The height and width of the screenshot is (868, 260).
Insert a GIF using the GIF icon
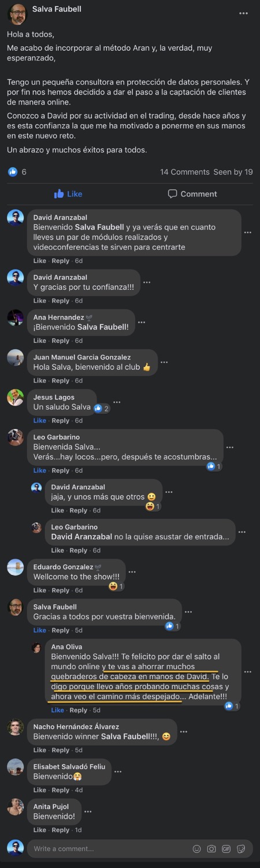(x=226, y=849)
